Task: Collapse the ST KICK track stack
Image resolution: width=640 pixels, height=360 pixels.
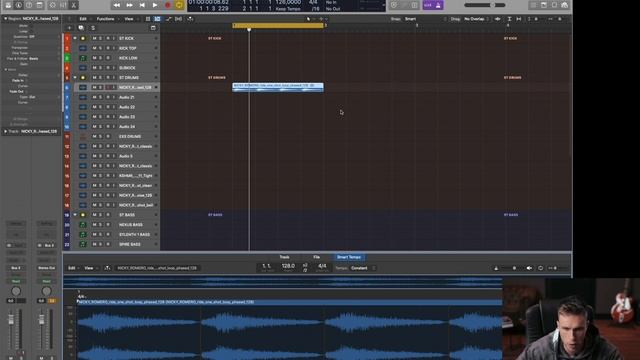Action: [75, 38]
